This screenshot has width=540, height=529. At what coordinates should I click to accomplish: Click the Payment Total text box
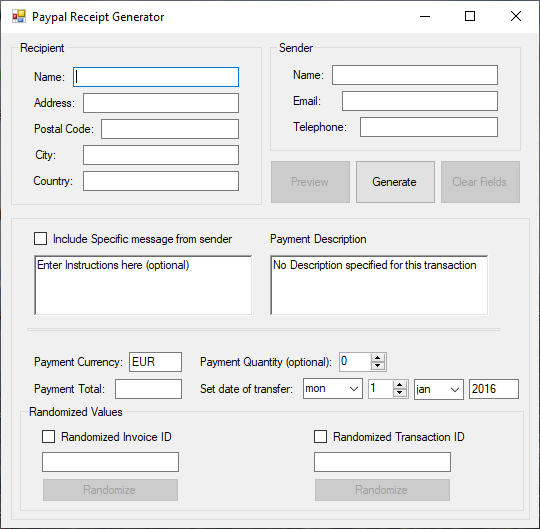[x=148, y=389]
